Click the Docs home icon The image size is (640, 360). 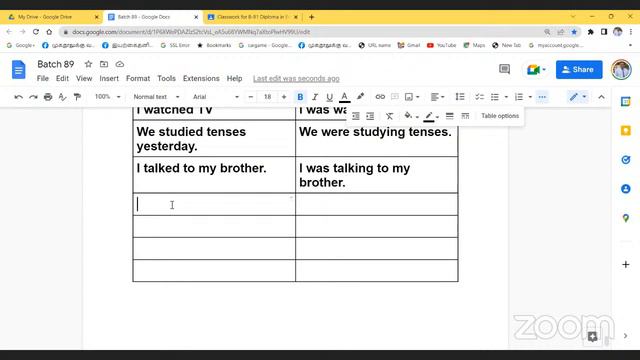tap(18, 69)
